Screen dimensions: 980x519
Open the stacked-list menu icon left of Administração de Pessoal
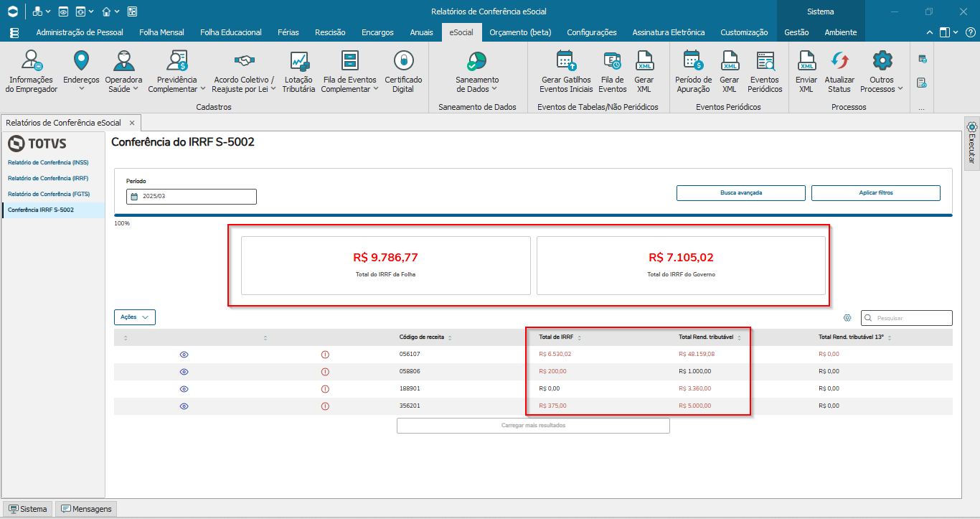14,32
